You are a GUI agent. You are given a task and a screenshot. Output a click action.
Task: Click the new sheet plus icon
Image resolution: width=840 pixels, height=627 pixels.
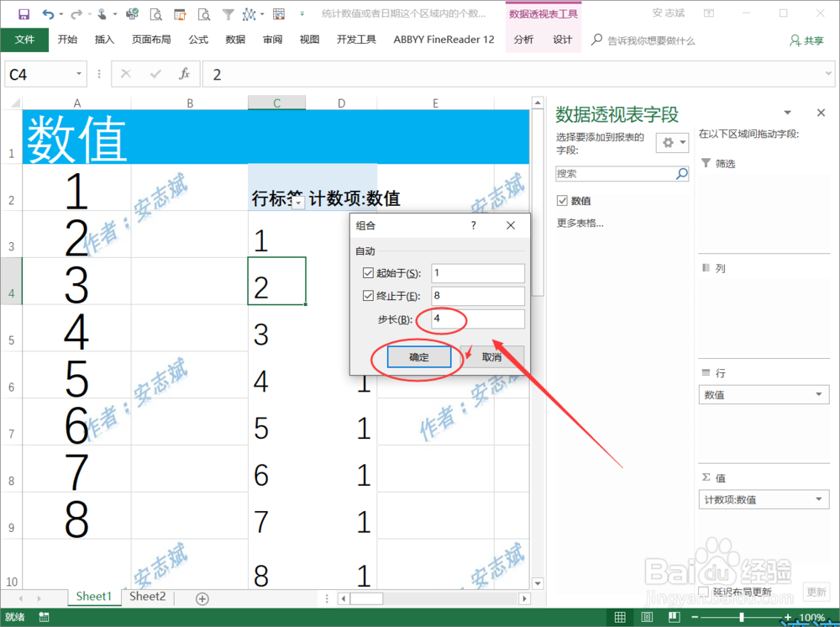pos(202,598)
